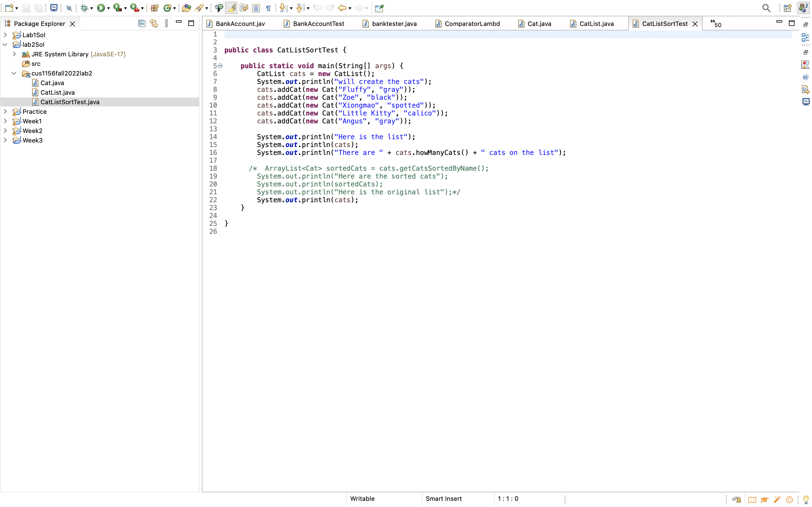Image resolution: width=812 pixels, height=507 pixels.
Task: Click the Open Type icon
Action: coord(187,8)
